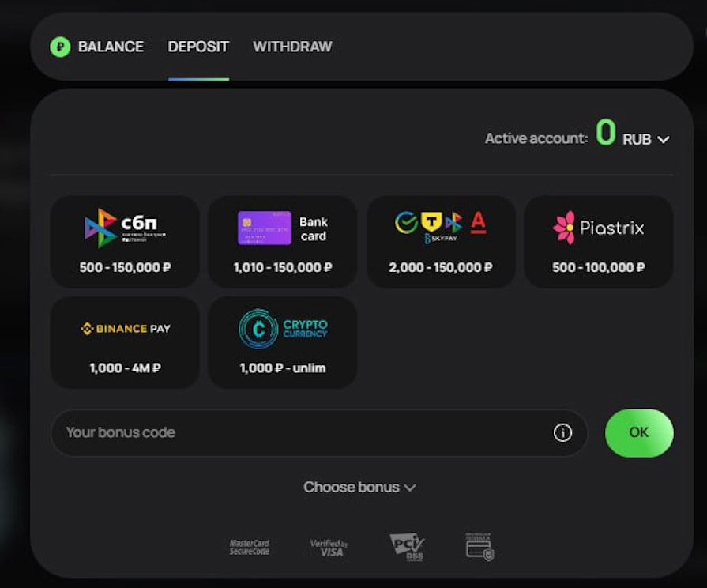Choose Crypto Currency deposit option
The width and height of the screenshot is (707, 588).
(282, 342)
